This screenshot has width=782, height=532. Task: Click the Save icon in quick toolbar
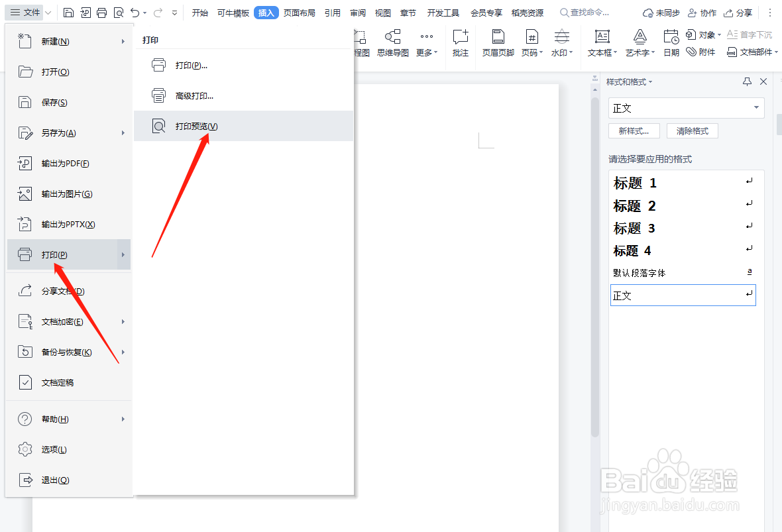pyautogui.click(x=69, y=13)
